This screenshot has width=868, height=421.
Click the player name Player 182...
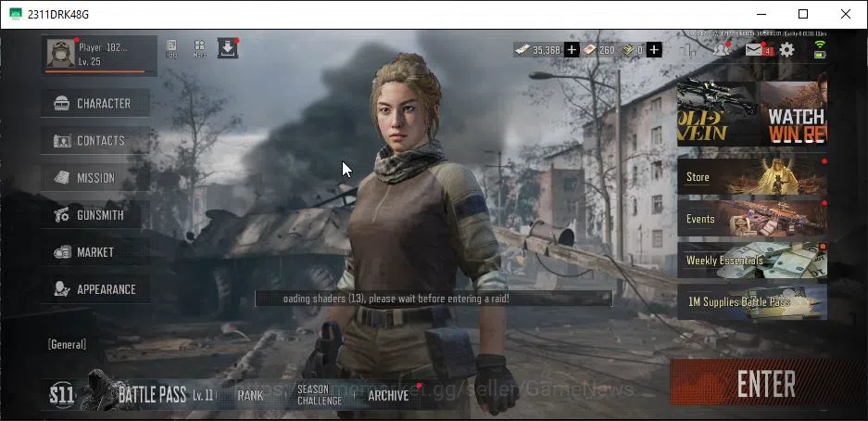(103, 47)
